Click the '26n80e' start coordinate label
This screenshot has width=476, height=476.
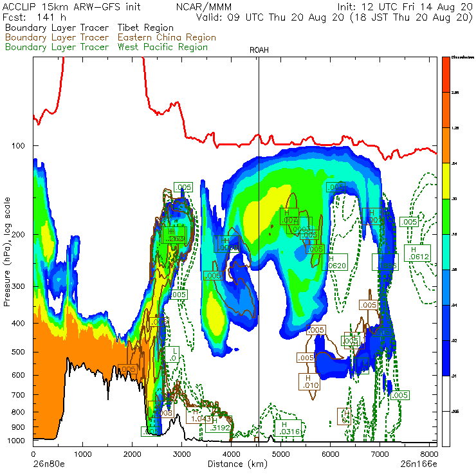[49, 464]
